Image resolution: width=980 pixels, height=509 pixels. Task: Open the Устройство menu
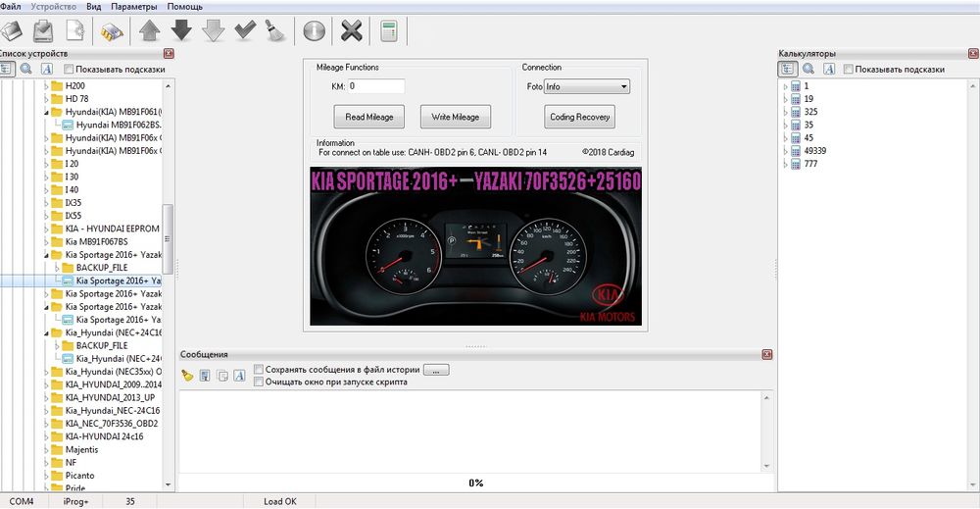[54, 6]
